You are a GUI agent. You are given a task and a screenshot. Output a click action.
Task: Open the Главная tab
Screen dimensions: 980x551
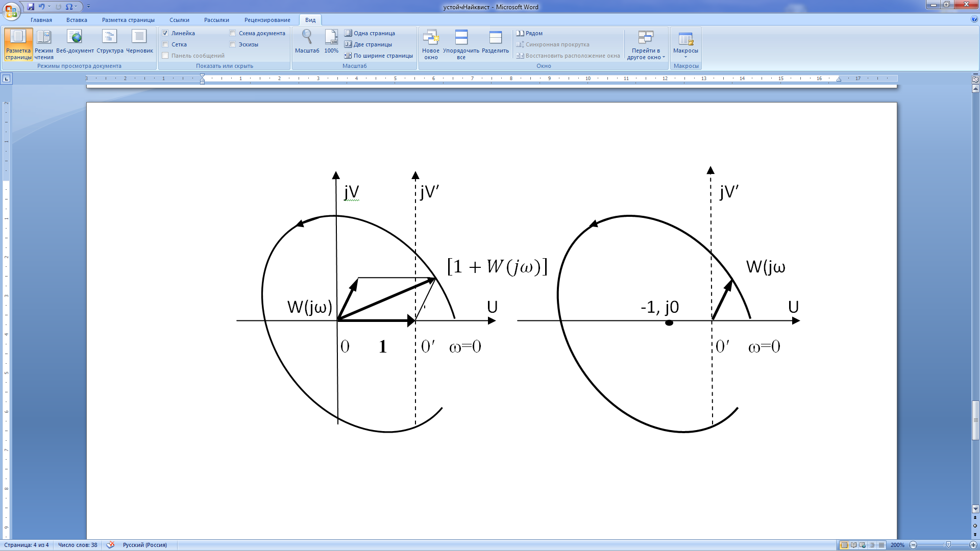tap(41, 20)
